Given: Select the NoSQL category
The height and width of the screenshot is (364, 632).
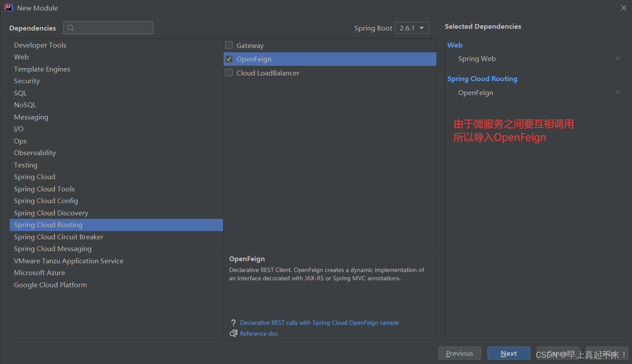Looking at the screenshot, I should click(116, 105).
